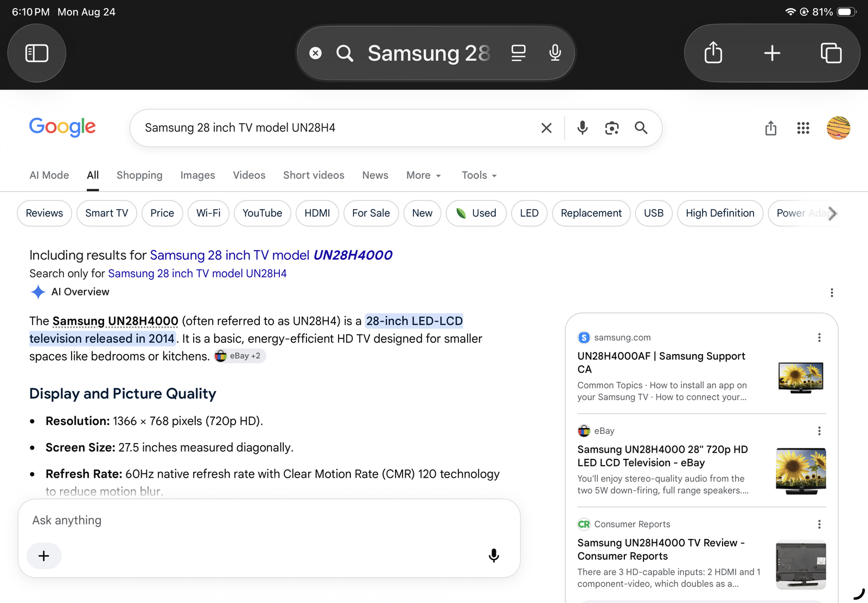Select the All results tab
The image size is (868, 603).
93,175
